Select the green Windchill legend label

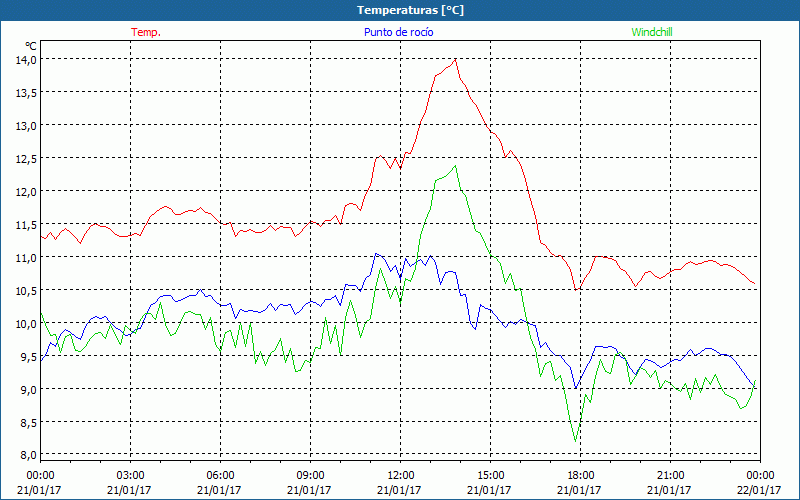point(652,32)
